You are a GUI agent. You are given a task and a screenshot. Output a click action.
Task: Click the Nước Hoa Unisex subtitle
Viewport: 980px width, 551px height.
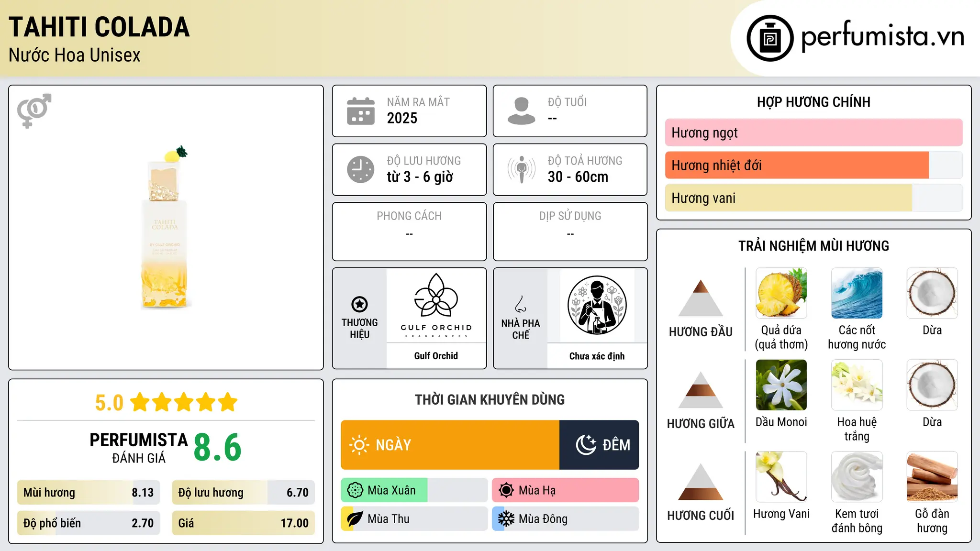(x=75, y=55)
